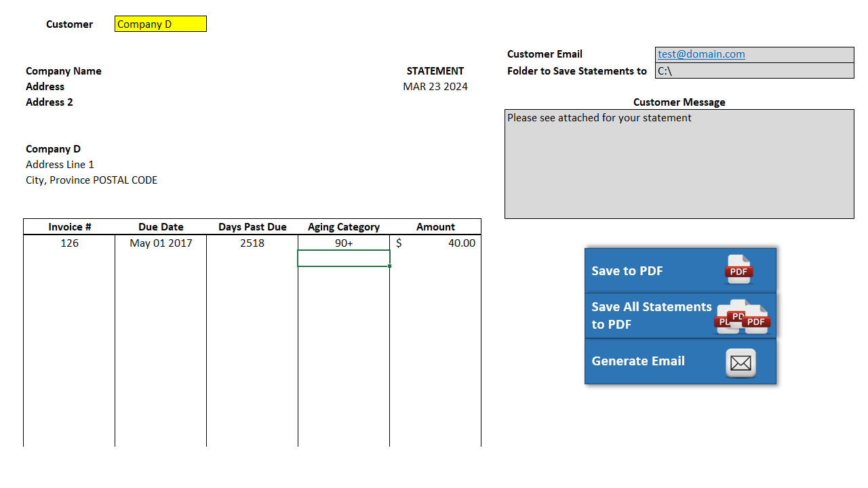868x488 pixels.
Task: Click the stacked PDF files icon
Action: coord(743,317)
